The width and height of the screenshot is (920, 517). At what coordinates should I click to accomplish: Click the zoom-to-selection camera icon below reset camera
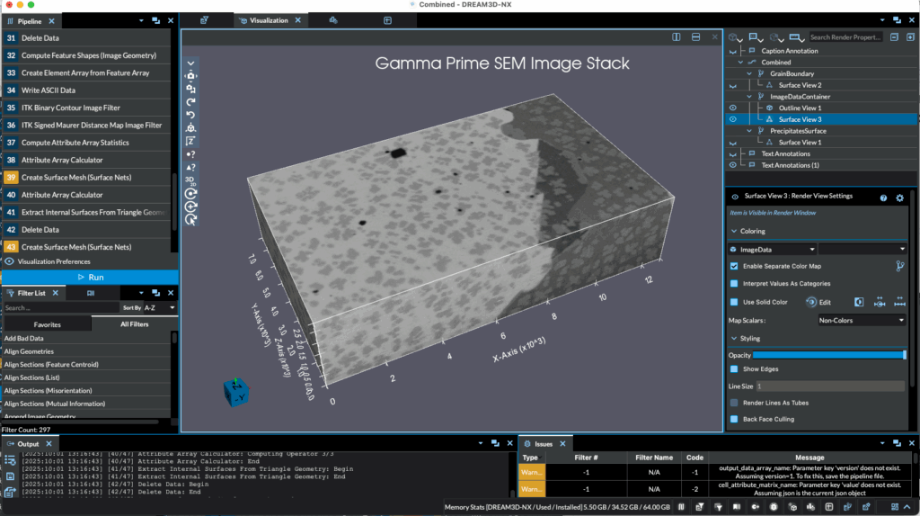coord(191,89)
